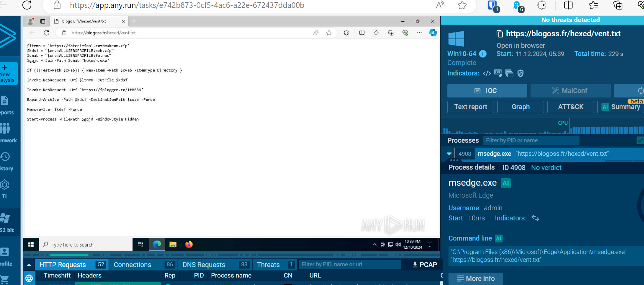
Task: Click Copilot icon in sandbox Edge
Action: [x=433, y=33]
